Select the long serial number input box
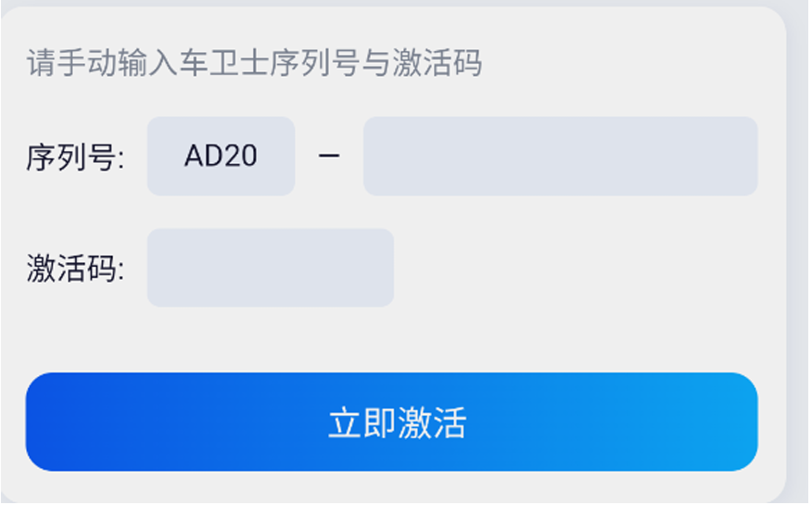This screenshot has height=505, width=812. click(x=560, y=157)
